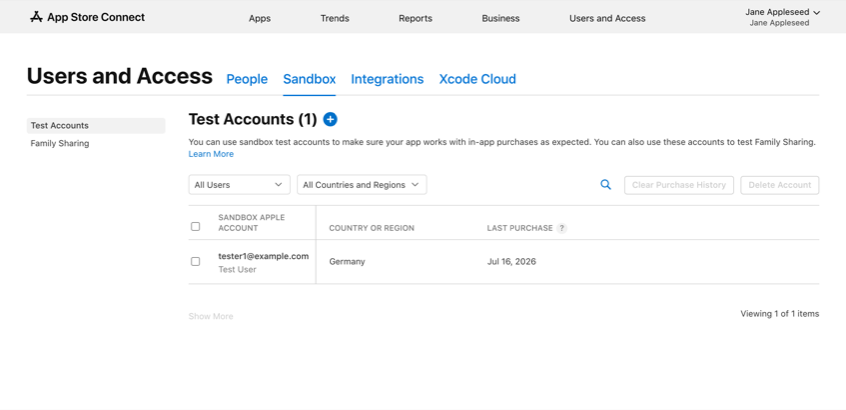Open Trends in top navigation
Screen dimensions: 846x410
(x=335, y=18)
